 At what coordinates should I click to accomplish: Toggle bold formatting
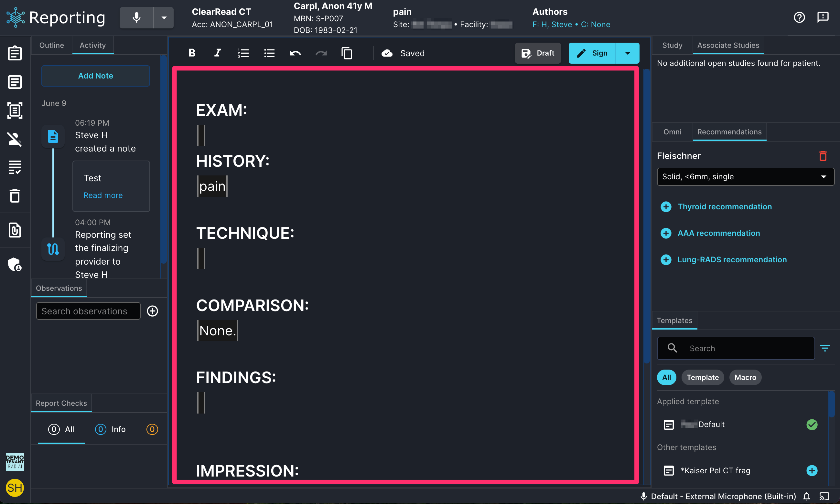tap(192, 53)
